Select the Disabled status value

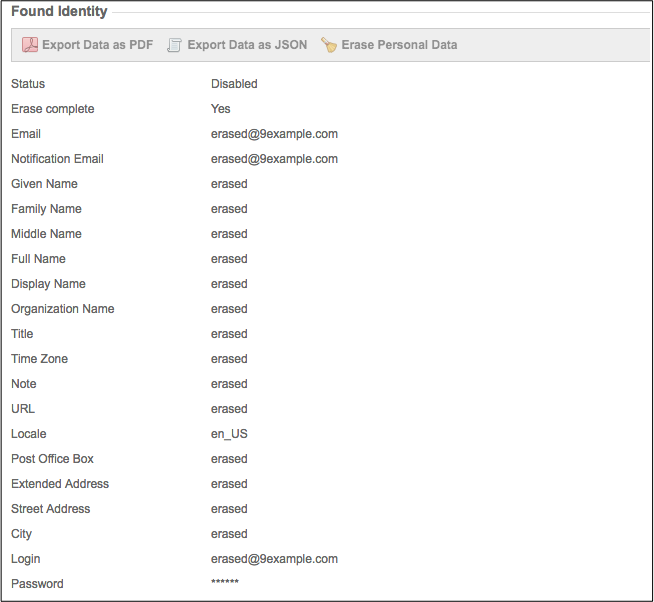[234, 84]
